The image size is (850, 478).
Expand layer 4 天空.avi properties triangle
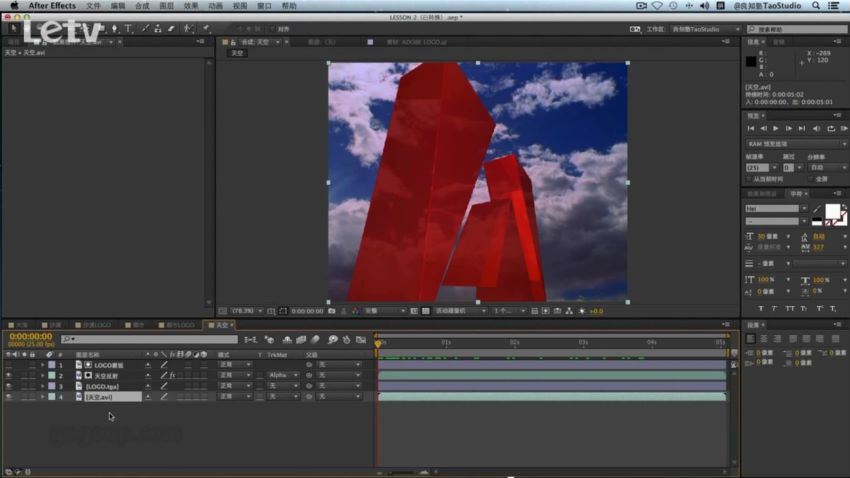coord(42,397)
